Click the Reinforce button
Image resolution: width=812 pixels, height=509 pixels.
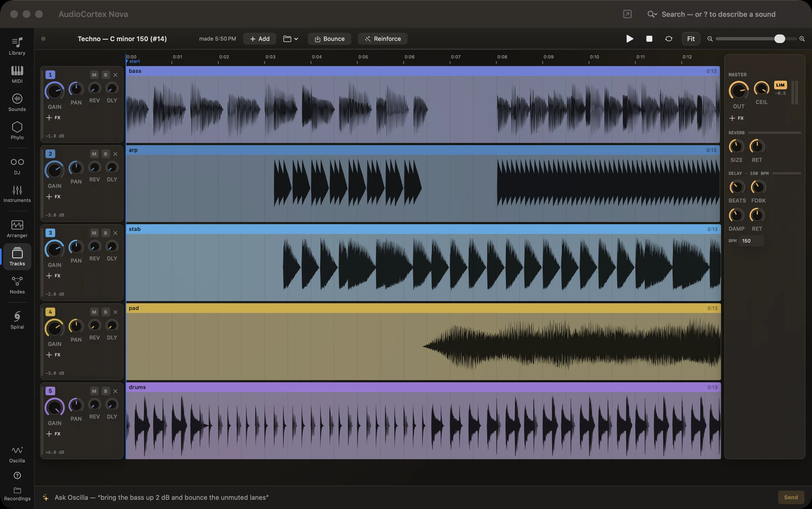[383, 39]
